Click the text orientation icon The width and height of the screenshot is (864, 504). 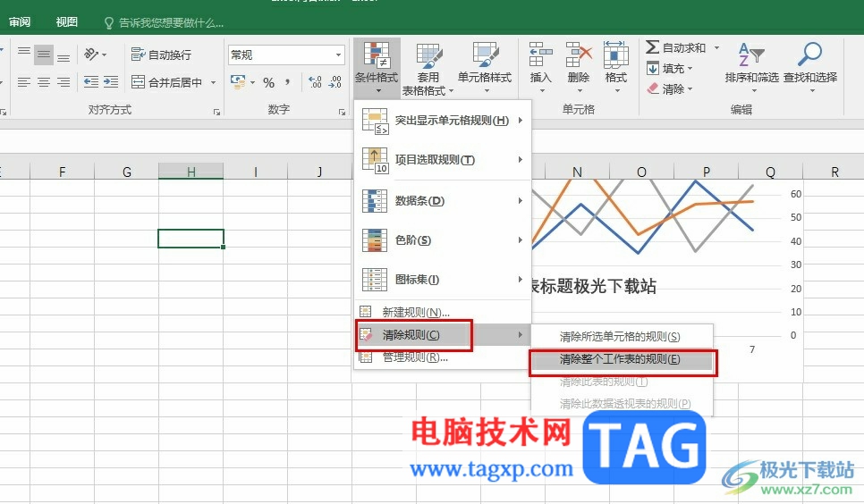tap(90, 55)
